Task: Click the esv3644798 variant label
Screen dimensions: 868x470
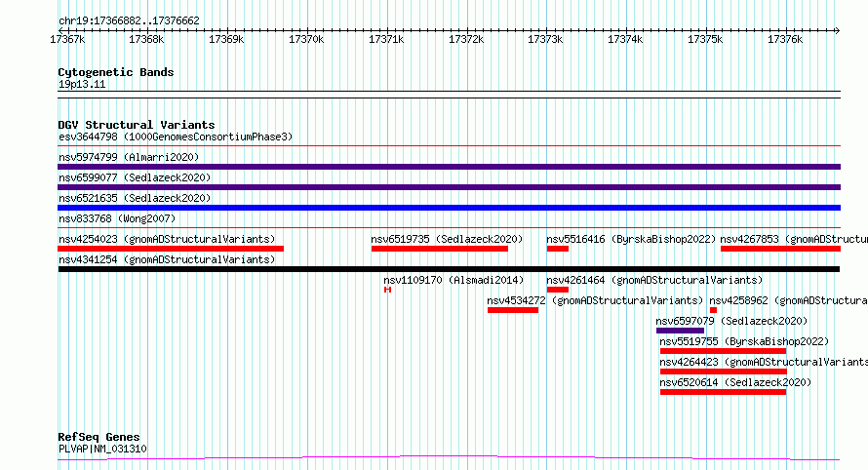Action: tap(176, 137)
